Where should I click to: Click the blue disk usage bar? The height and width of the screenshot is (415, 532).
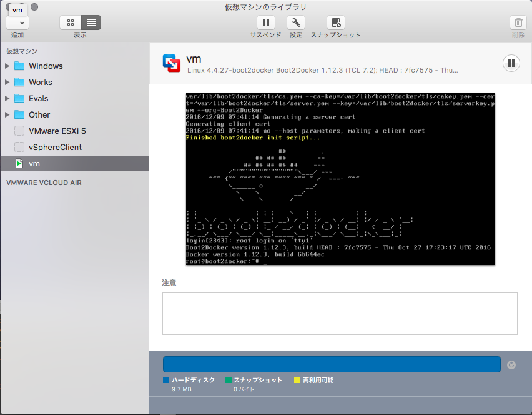[x=332, y=364]
